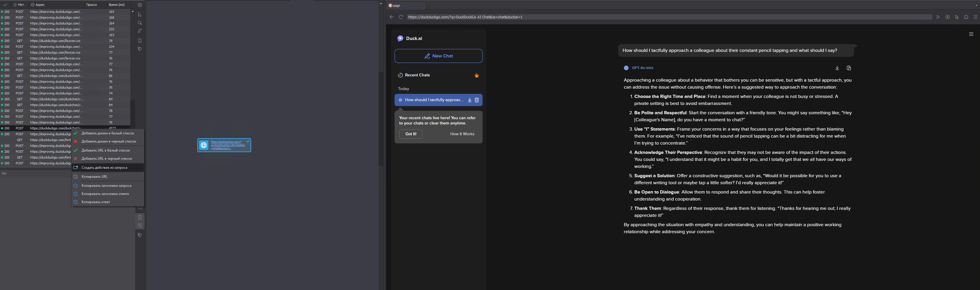Viewport: 980px width, 290px height.
Task: Copy the GPT-4o mini response
Action: (849, 68)
